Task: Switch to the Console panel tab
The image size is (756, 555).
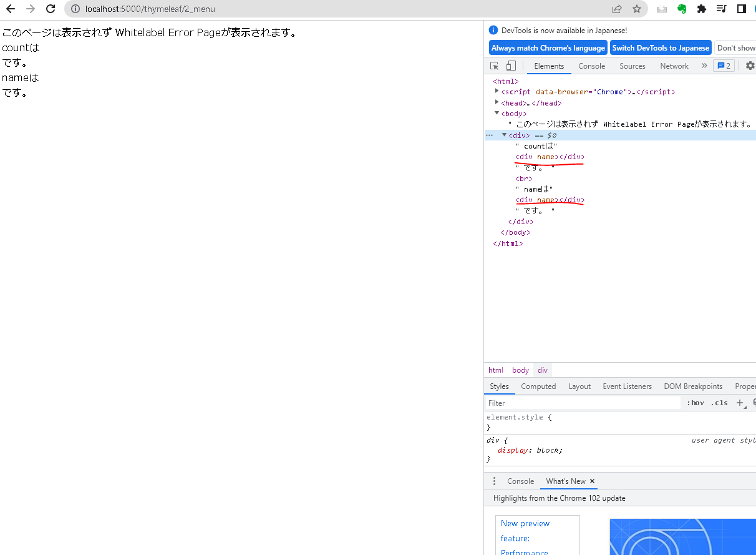Action: pos(591,66)
